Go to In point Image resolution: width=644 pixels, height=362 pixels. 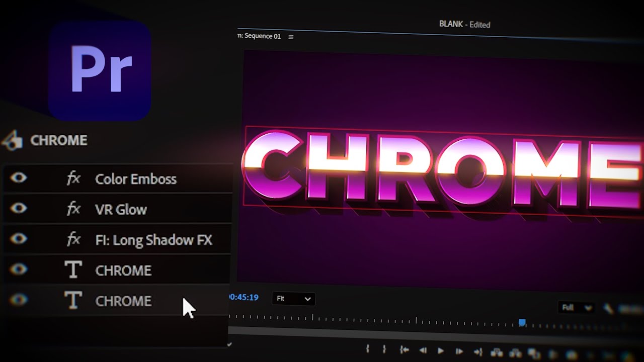404,350
